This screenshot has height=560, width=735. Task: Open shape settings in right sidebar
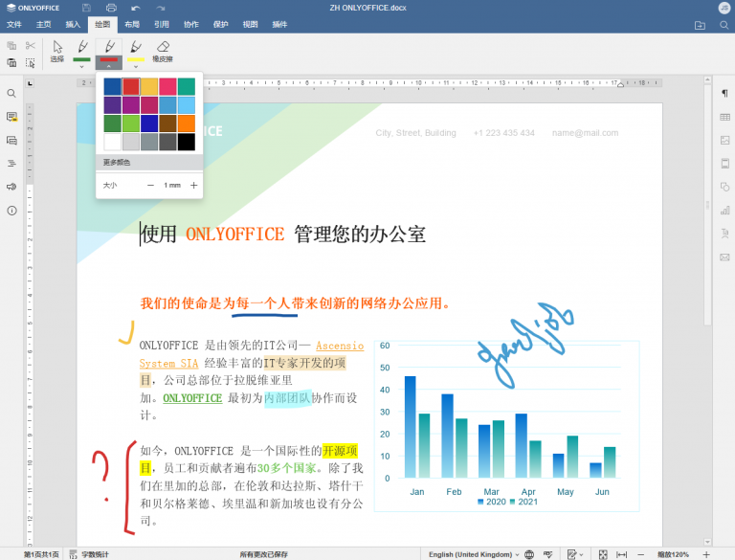point(724,187)
